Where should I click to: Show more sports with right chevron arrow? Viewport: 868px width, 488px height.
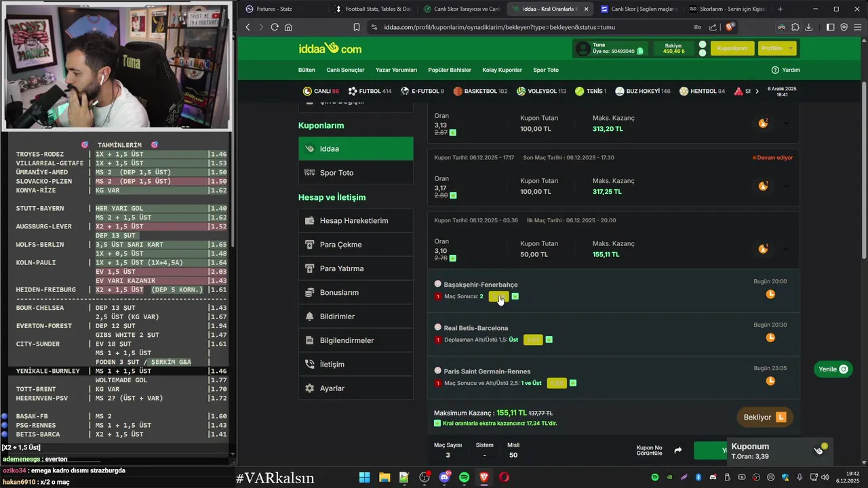tap(757, 91)
